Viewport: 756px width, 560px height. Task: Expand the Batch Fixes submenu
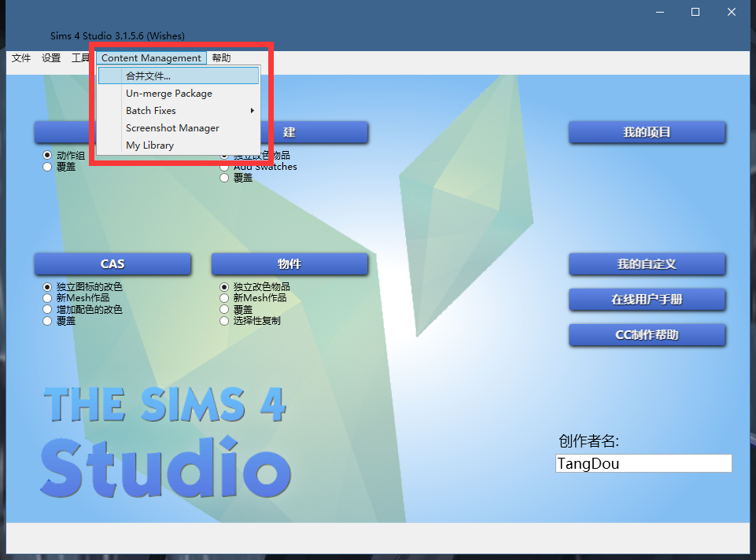[179, 110]
